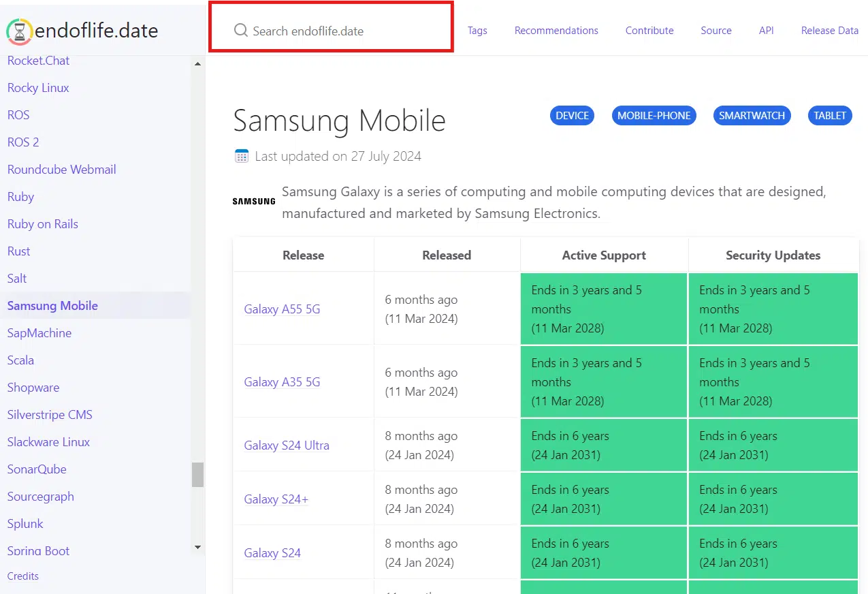
Task: Select ROS in the sidebar
Action: [18, 115]
